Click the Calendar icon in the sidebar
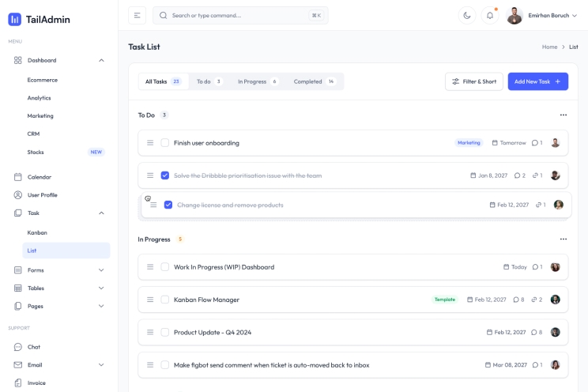Viewport: 588px width, 392px height. coord(18,177)
